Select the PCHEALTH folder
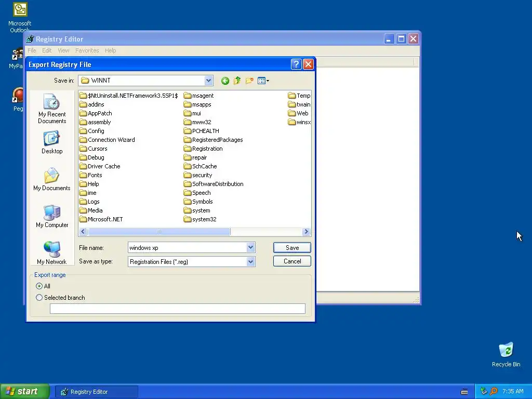 tap(201, 131)
